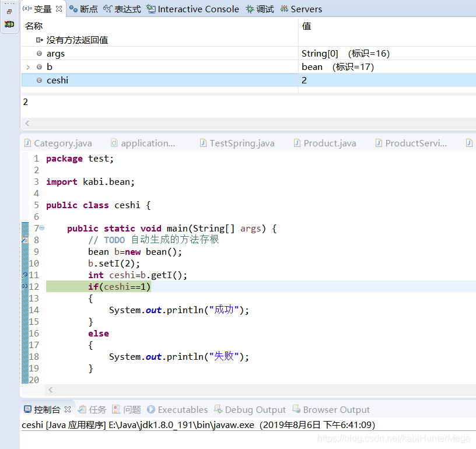The width and height of the screenshot is (476, 449).
Task: Close the 控制台 tab with its X
Action: 68,409
